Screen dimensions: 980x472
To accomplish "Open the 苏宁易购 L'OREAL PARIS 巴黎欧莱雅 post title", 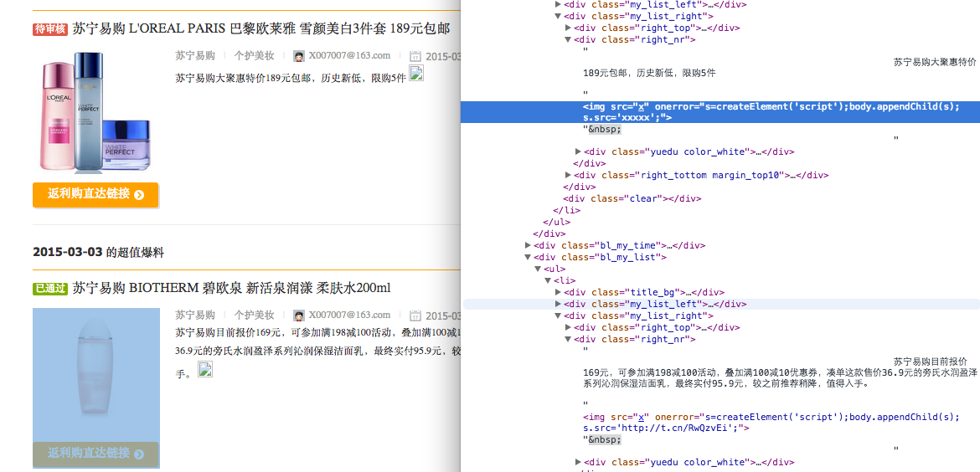I will (x=260, y=28).
